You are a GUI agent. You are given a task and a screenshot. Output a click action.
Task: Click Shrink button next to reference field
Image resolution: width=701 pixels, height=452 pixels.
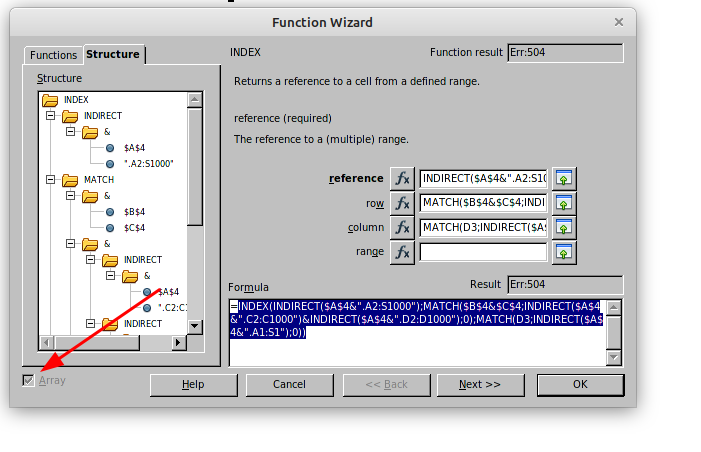tap(564, 179)
